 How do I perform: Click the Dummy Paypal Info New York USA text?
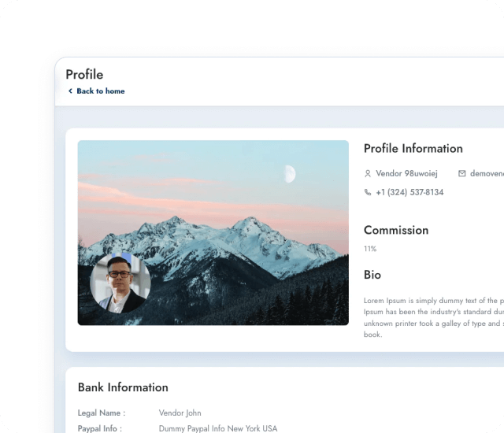(x=218, y=428)
